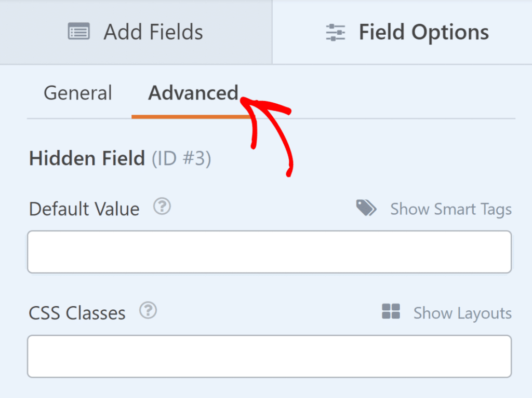Click the Add Fields envelope graphic
The image size is (532, 398).
(78, 31)
